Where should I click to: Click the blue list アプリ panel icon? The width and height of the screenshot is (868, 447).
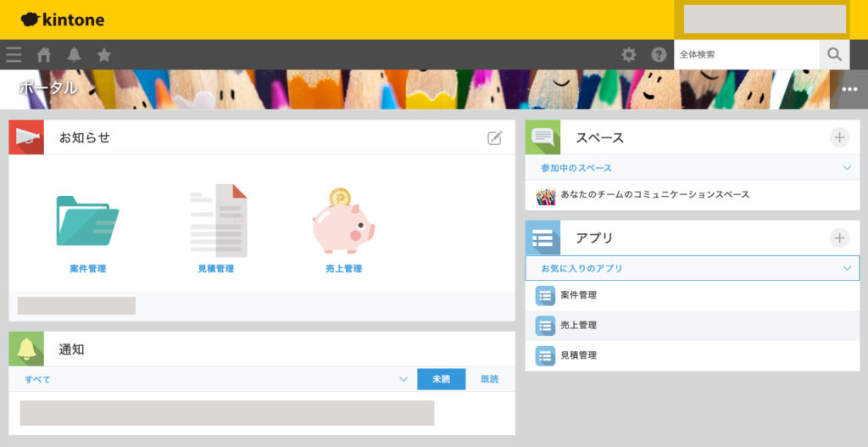(x=542, y=237)
